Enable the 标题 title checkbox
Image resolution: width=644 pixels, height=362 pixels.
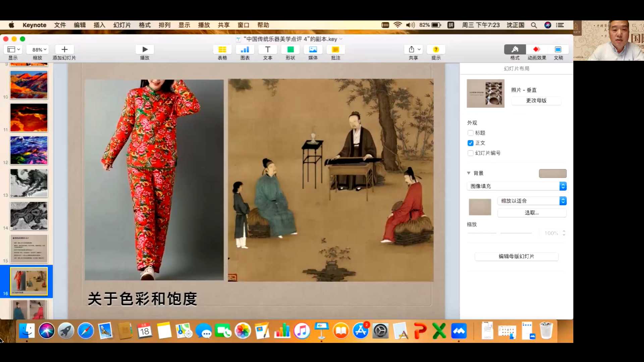click(471, 133)
